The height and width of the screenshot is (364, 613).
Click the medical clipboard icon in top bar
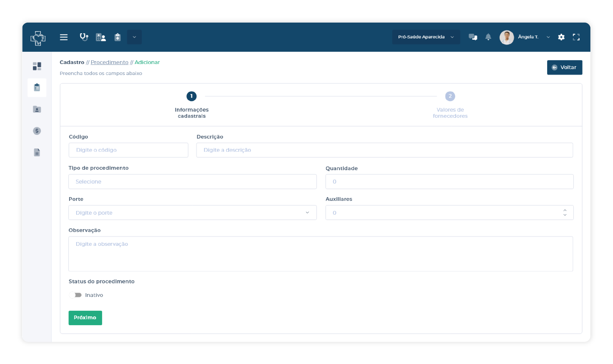point(118,37)
